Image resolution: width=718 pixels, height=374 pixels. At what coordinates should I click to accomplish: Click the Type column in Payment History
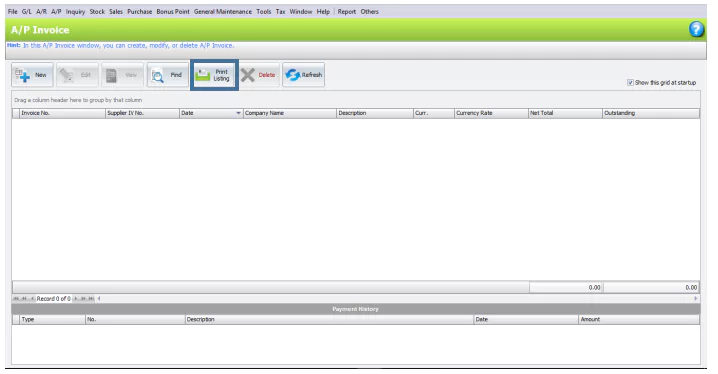tap(52, 320)
